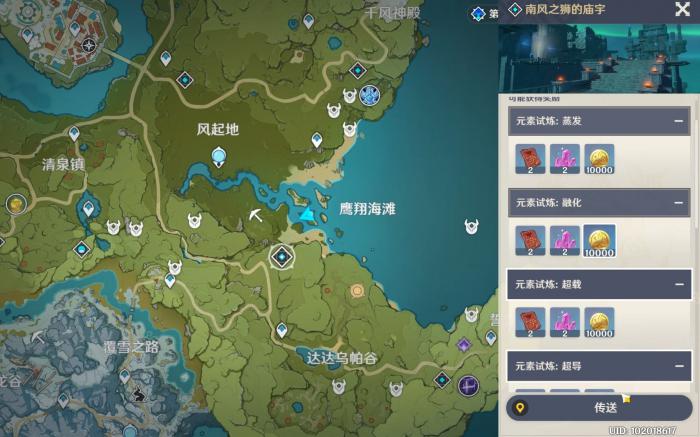Close the 南风之狮的庙宇 detail panel

point(683,9)
